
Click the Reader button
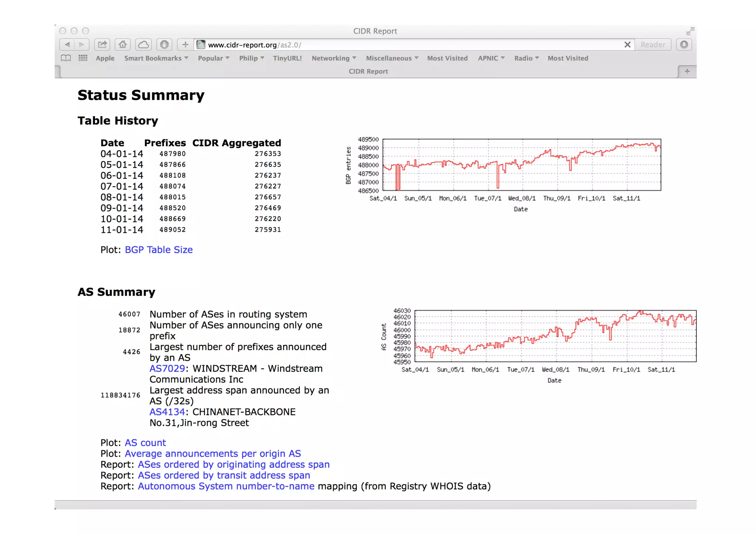coord(652,45)
